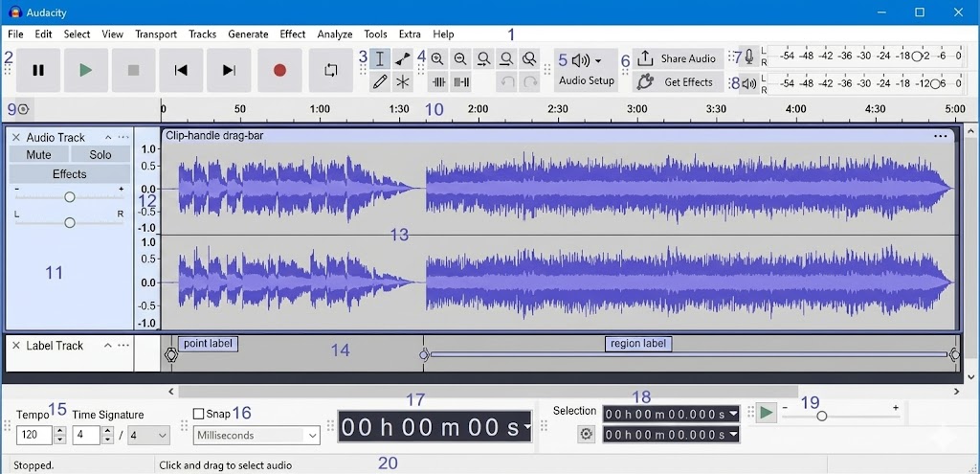Viewport: 980px width, 474px height.
Task: Collapse the Audio Track with the arrow
Action: tap(108, 138)
